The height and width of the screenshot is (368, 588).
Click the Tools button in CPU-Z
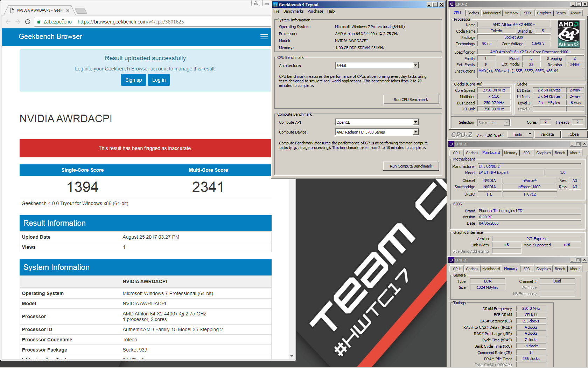pyautogui.click(x=517, y=134)
